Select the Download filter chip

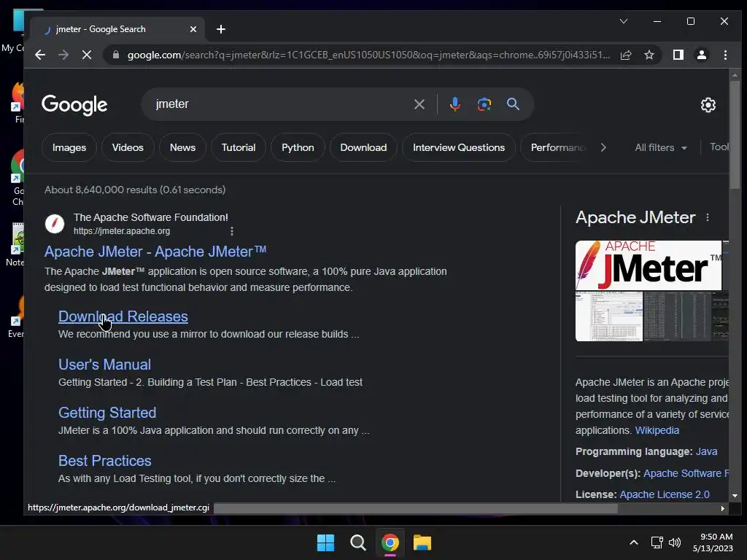pos(363,147)
